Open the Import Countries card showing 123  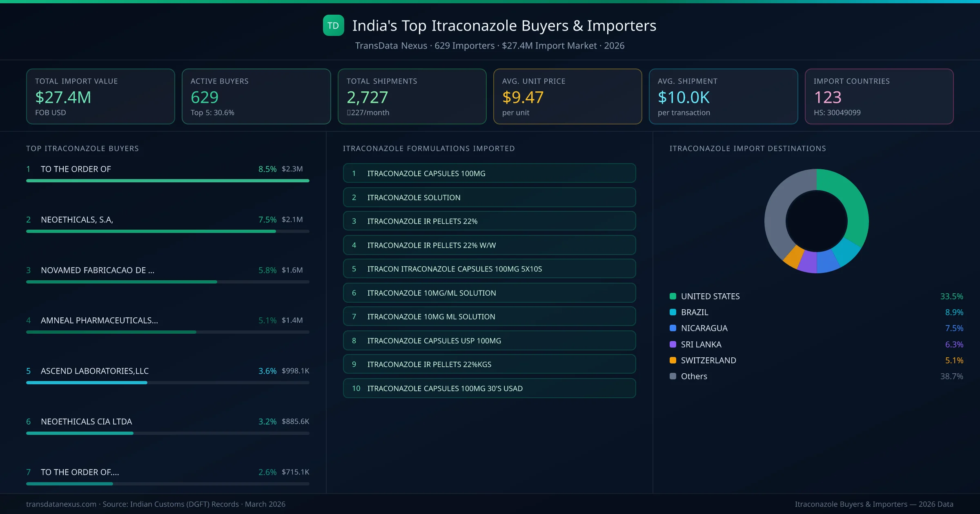pos(879,96)
